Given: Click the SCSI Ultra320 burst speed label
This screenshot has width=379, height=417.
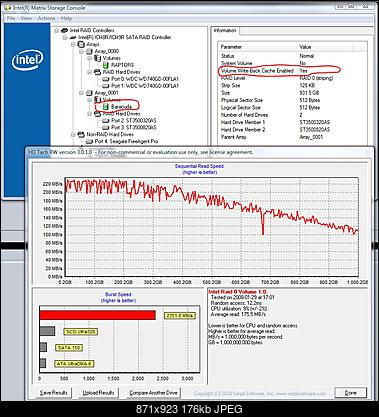Looking at the screenshot, I should point(81,332).
